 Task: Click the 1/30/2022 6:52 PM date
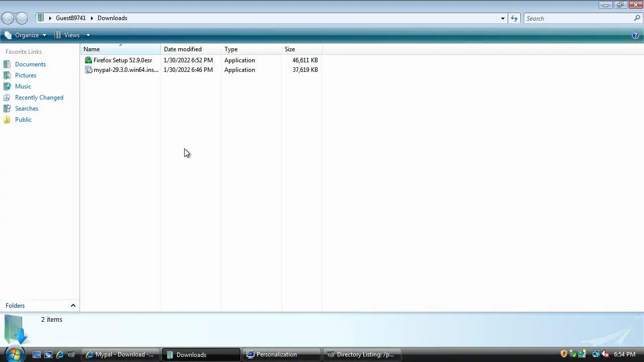(188, 60)
